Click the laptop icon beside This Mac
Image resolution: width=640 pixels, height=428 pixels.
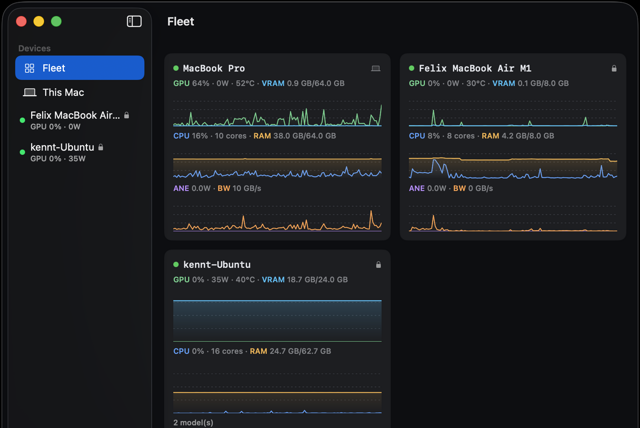pyautogui.click(x=29, y=92)
